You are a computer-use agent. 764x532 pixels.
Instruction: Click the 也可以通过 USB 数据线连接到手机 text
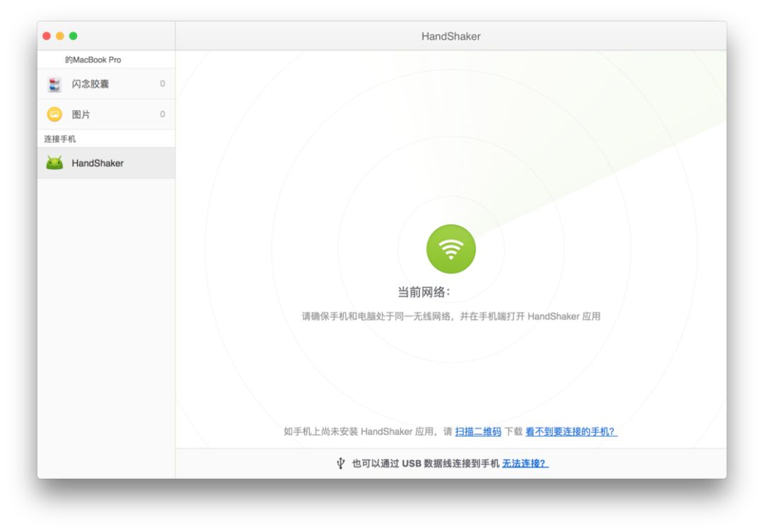click(x=425, y=463)
